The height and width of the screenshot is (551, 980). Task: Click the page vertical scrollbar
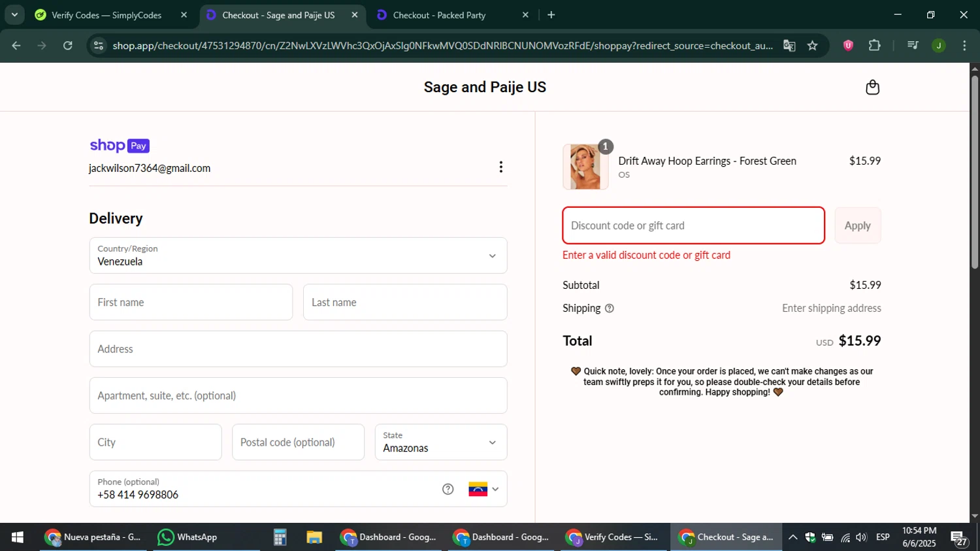pos(975,173)
